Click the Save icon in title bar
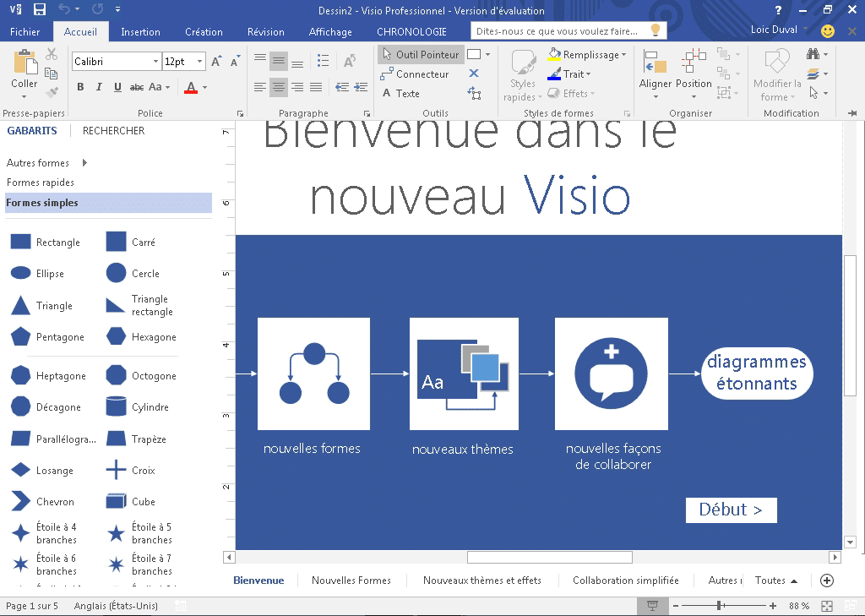The image size is (865, 616). pyautogui.click(x=39, y=8)
